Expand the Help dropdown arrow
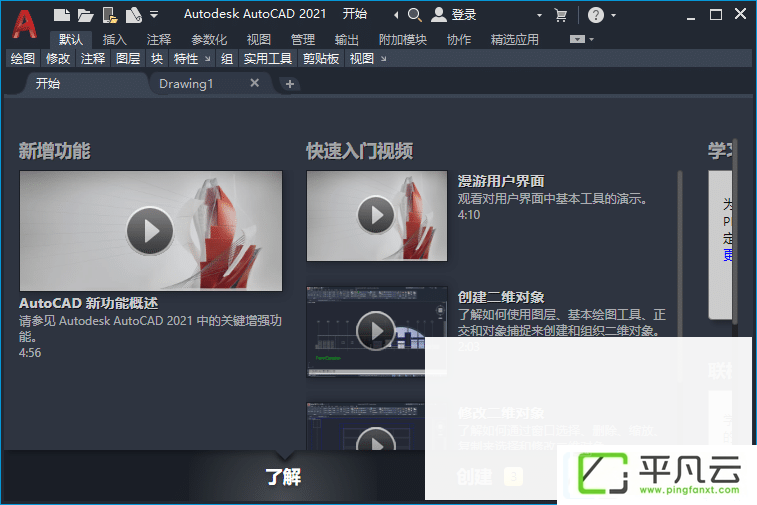This screenshot has width=757, height=505. pos(614,15)
